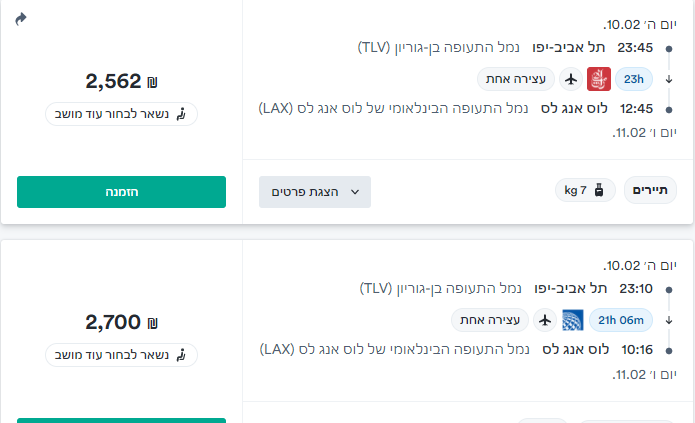The image size is (695, 423).
Task: Click the chevron on the הצגת פרטים button
Action: coord(353,192)
